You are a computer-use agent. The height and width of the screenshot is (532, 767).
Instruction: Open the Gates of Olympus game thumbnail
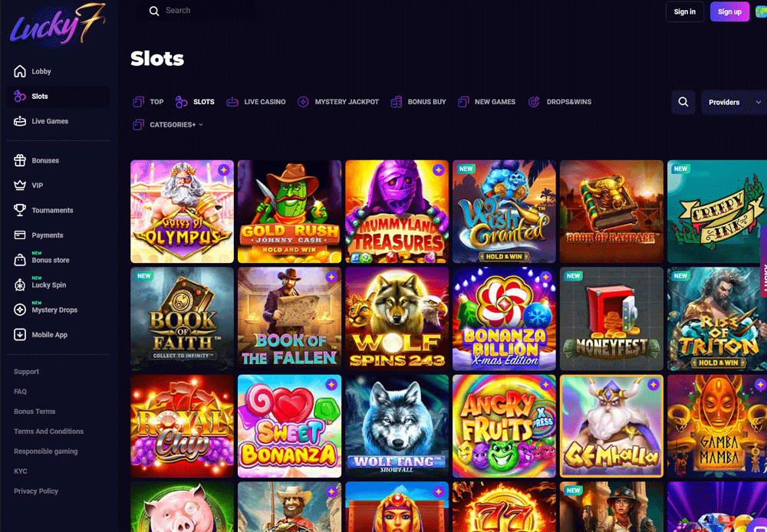182,212
